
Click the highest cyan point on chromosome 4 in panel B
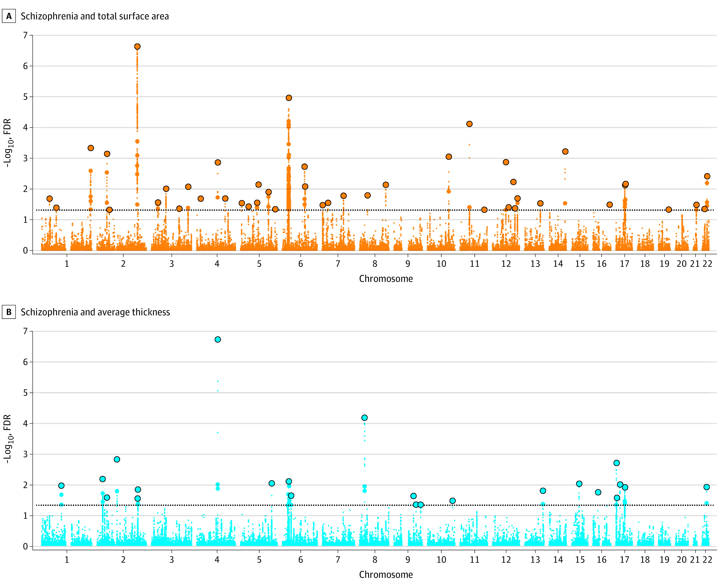pos(217,339)
